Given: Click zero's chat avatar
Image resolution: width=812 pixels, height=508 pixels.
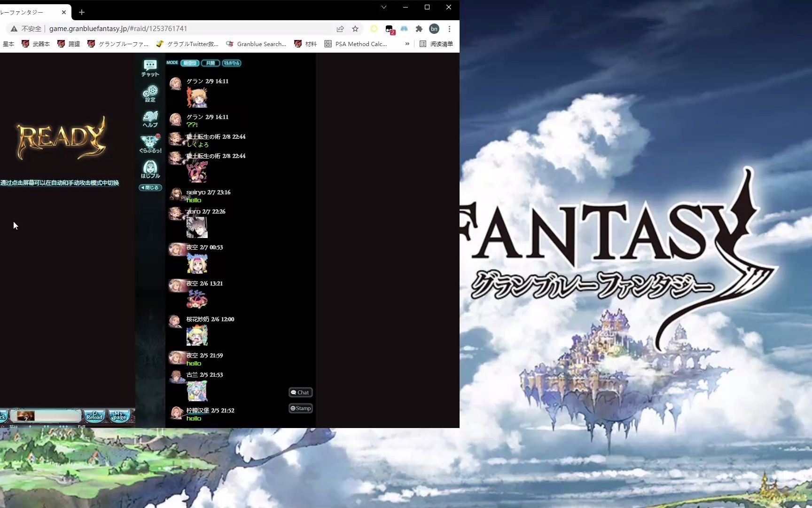Looking at the screenshot, I should [176, 214].
